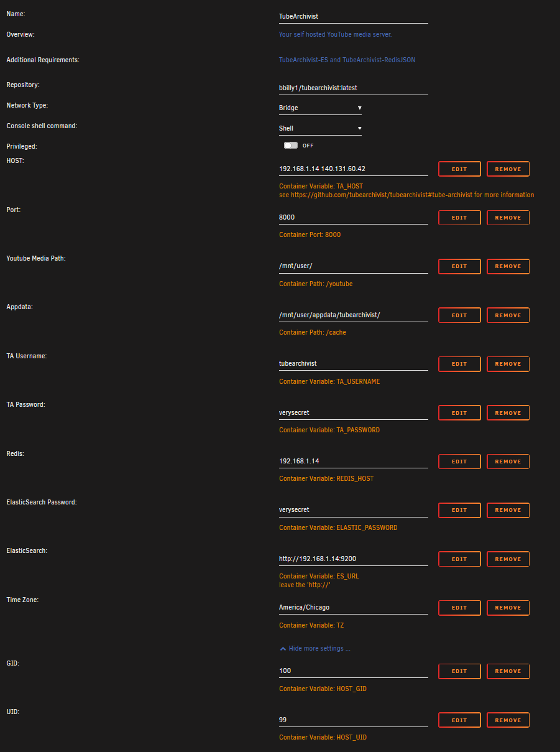Viewport: 560px width, 752px height.
Task: Edit the Youtube Media Path
Action: tap(459, 266)
